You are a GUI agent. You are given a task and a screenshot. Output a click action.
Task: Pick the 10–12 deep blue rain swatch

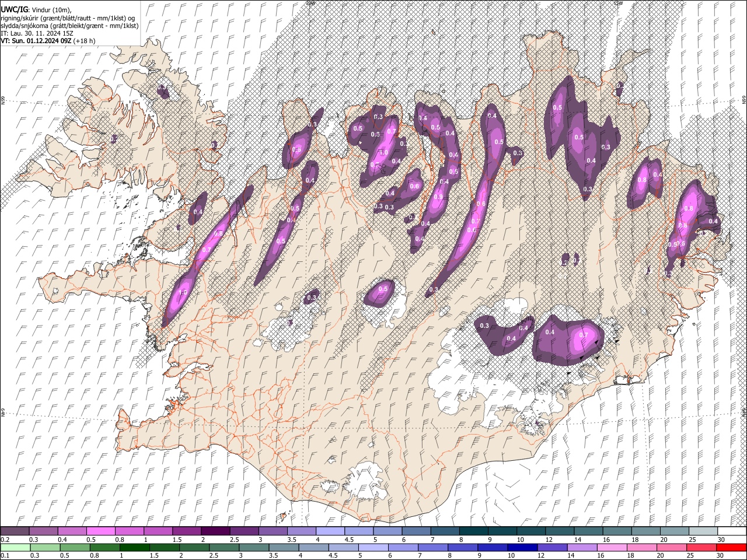522,548
